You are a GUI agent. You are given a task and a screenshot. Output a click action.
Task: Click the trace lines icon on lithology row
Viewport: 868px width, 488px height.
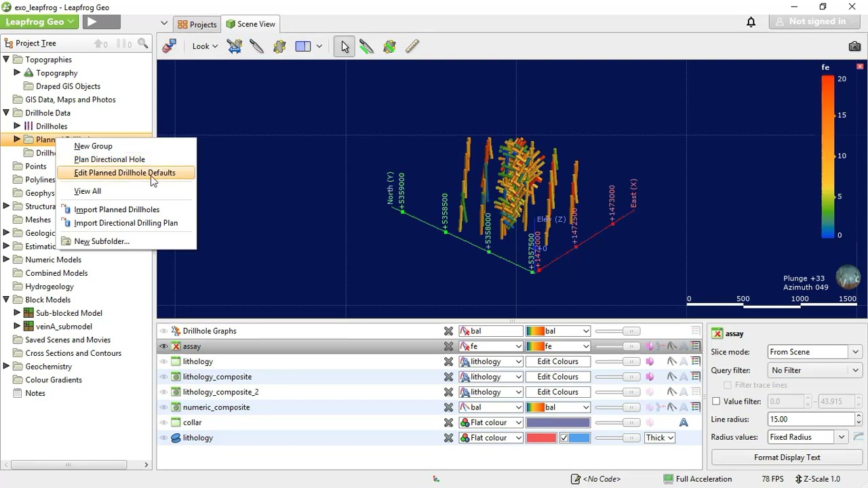tap(671, 362)
